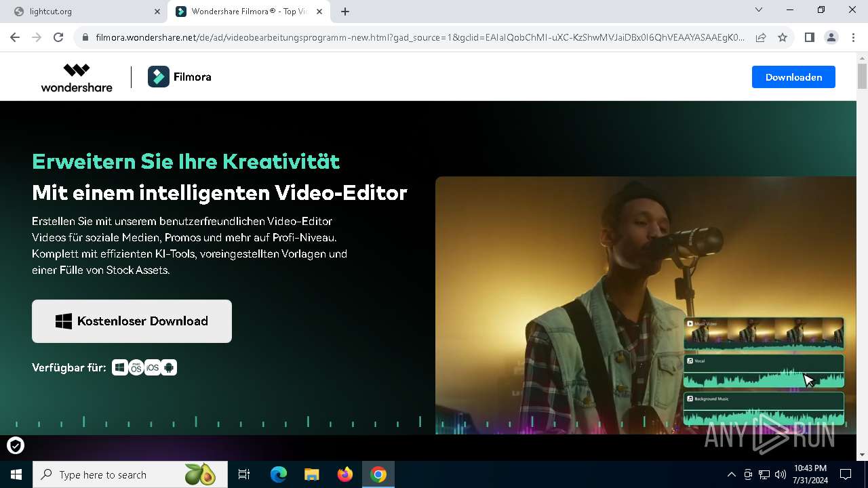Click 'Mit einem intelligenten Video-Editor' heading

click(220, 192)
